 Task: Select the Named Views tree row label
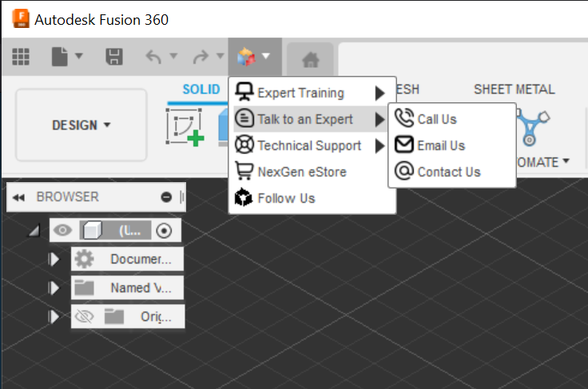(x=141, y=288)
